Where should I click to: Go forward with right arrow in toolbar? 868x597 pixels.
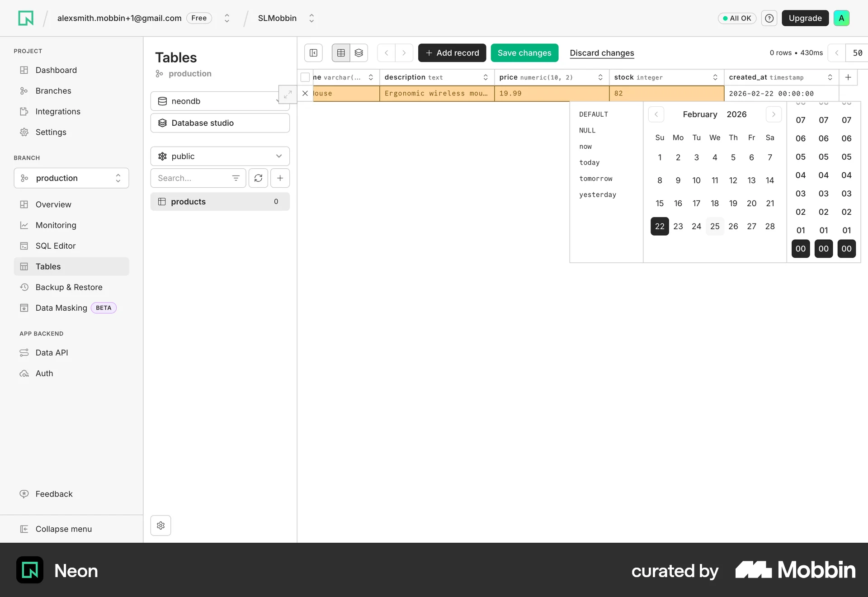coord(404,53)
